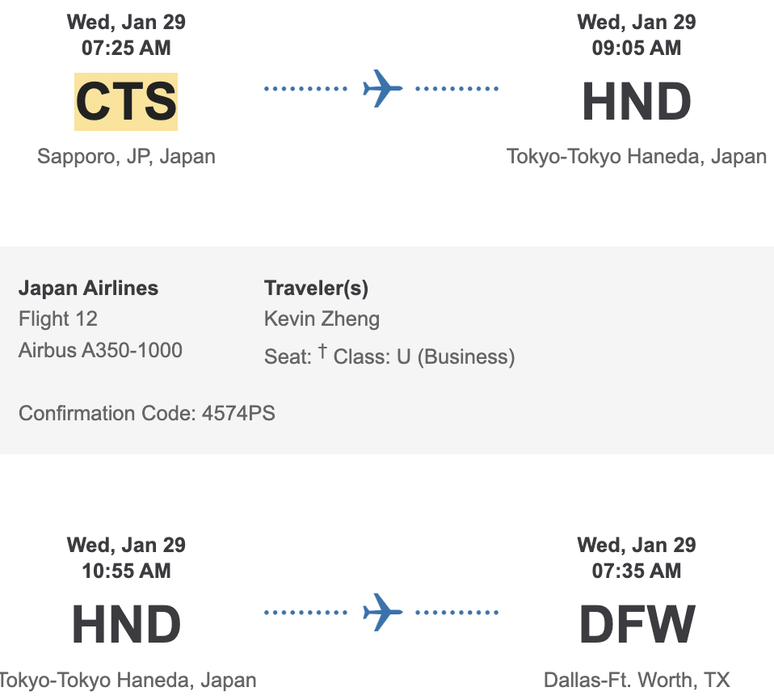Click the Airbus A350-1000 aircraft text

pos(100,351)
